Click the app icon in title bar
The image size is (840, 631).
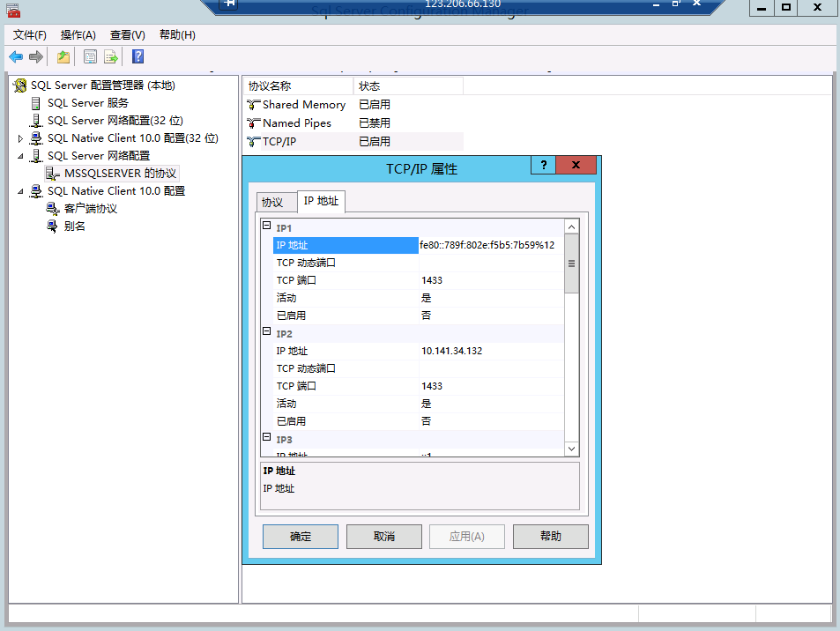point(13,9)
